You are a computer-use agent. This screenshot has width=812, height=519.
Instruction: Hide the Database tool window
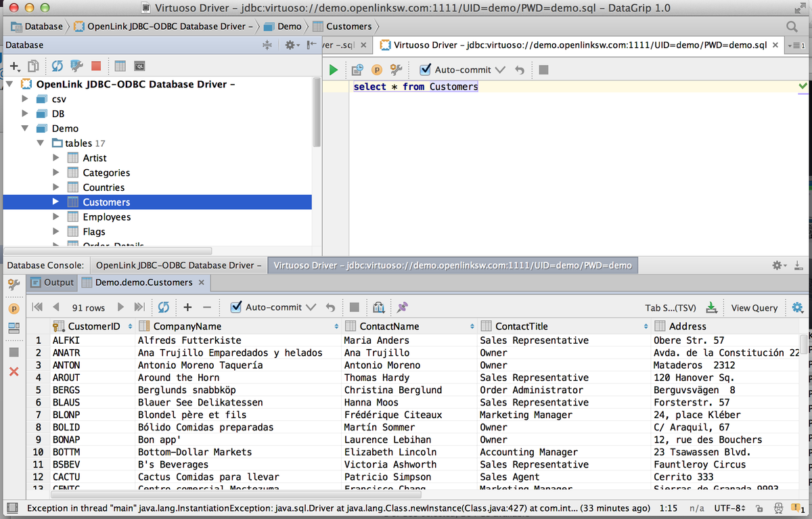(x=311, y=45)
